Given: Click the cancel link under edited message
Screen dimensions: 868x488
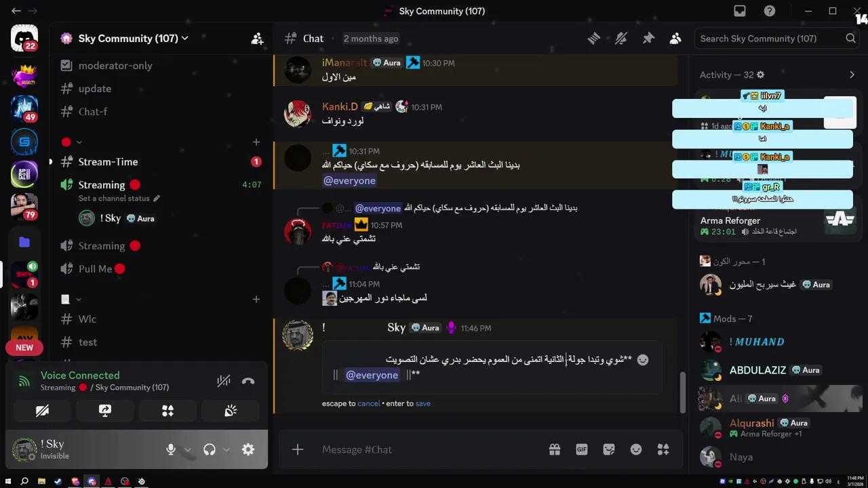Looking at the screenshot, I should point(369,403).
